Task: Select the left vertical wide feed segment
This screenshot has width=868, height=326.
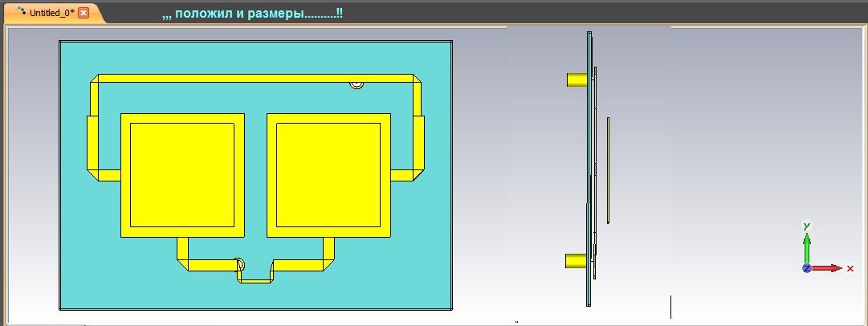Action: click(92, 143)
